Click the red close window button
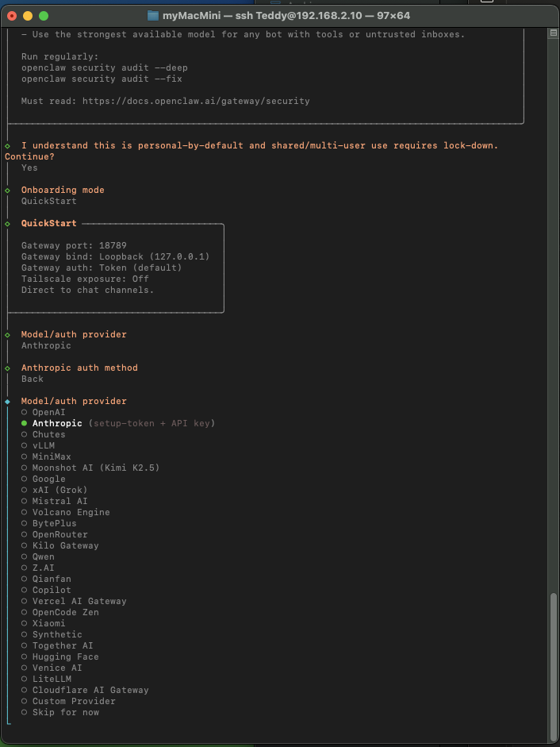Screen dimensions: 560x747 12,16
